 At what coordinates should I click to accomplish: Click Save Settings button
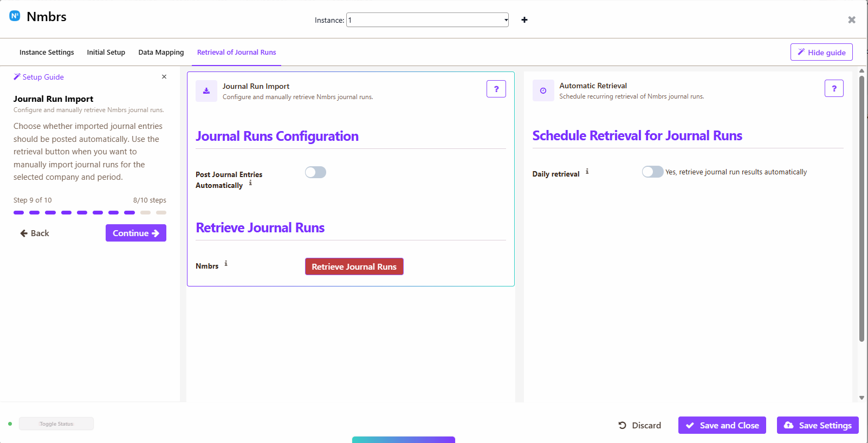pos(818,425)
